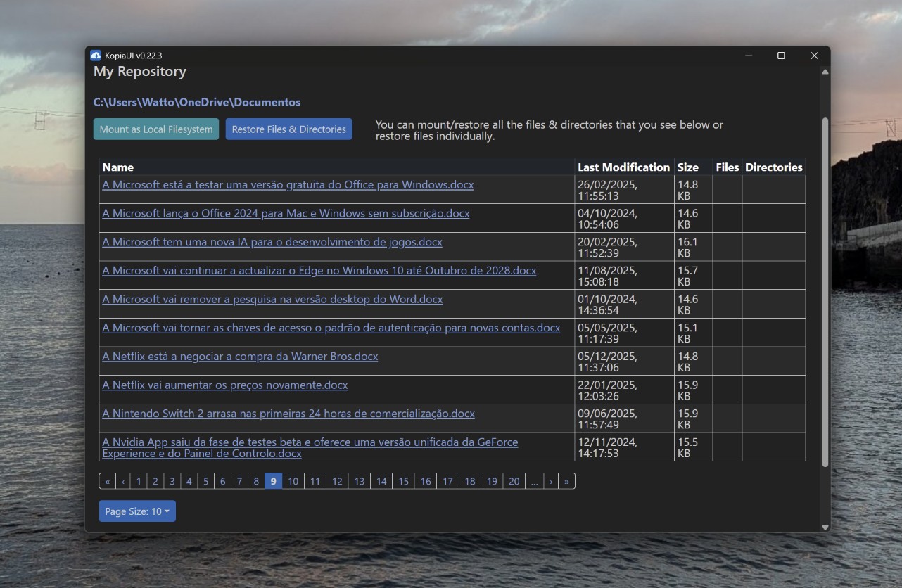Go to page 7
The height and width of the screenshot is (588, 902).
[x=239, y=481]
